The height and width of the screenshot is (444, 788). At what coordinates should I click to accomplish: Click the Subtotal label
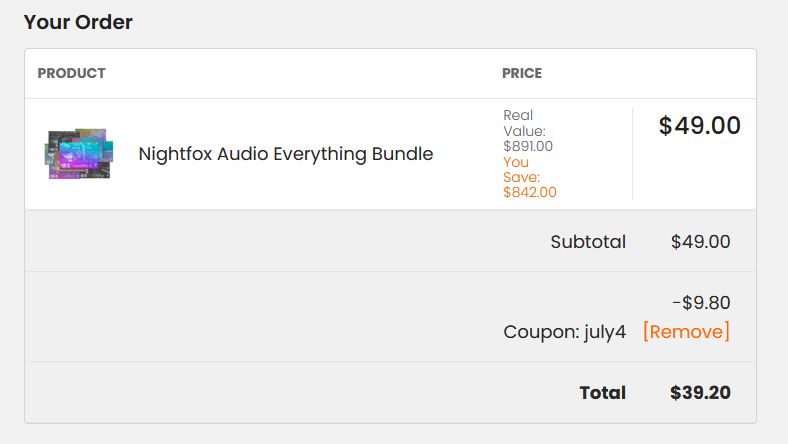(x=588, y=242)
